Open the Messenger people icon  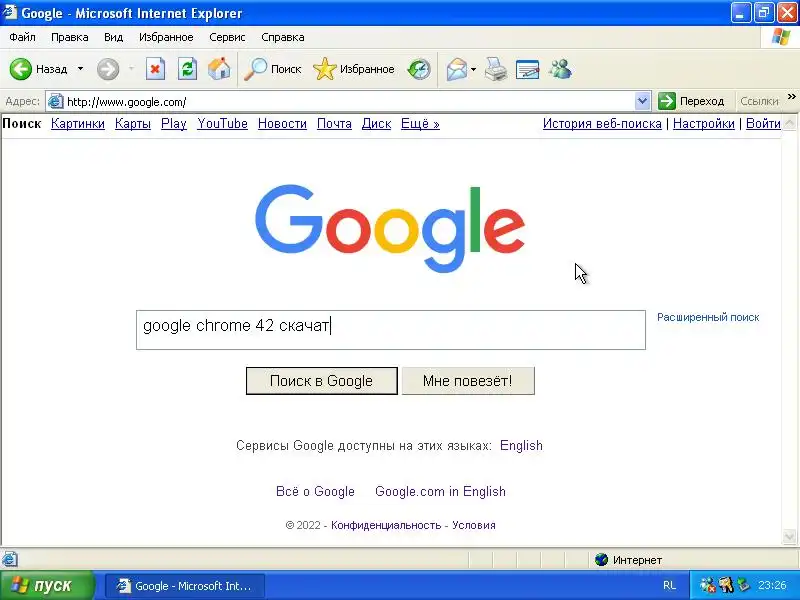(x=560, y=69)
